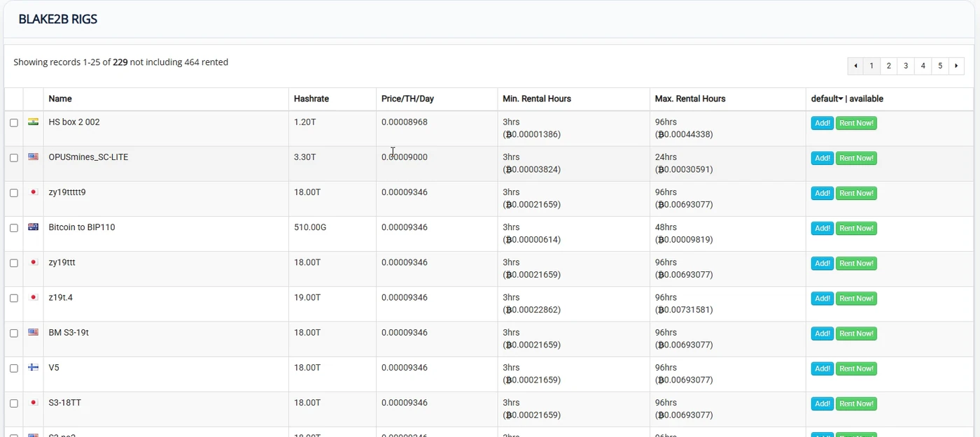Click the price 0.00008968
Screen dimensions: 980x437
click(x=405, y=122)
